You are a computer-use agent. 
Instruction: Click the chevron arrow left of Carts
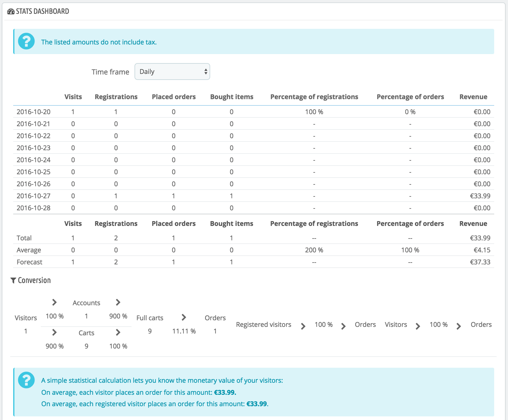(54, 332)
